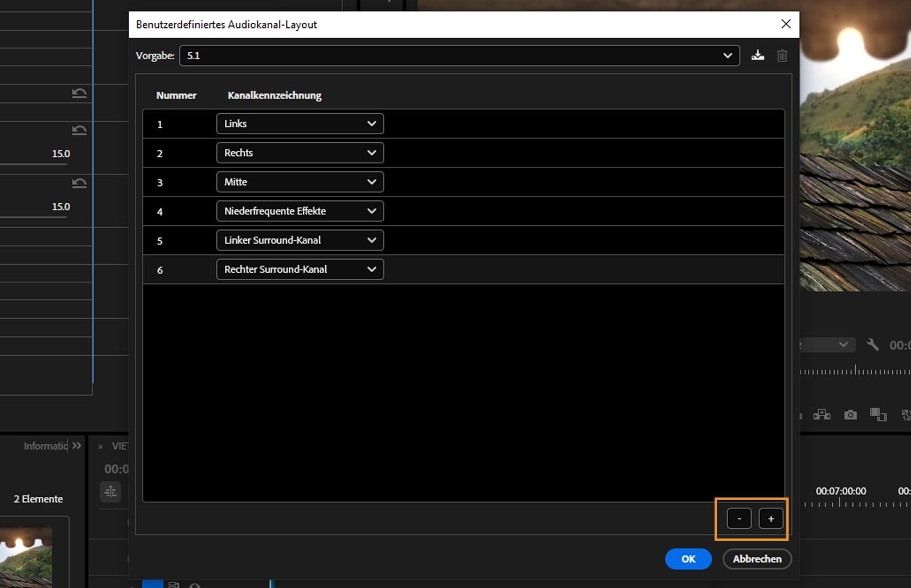
Task: Open the Vorgabe preset dropdown showing 5.1
Action: tap(459, 56)
